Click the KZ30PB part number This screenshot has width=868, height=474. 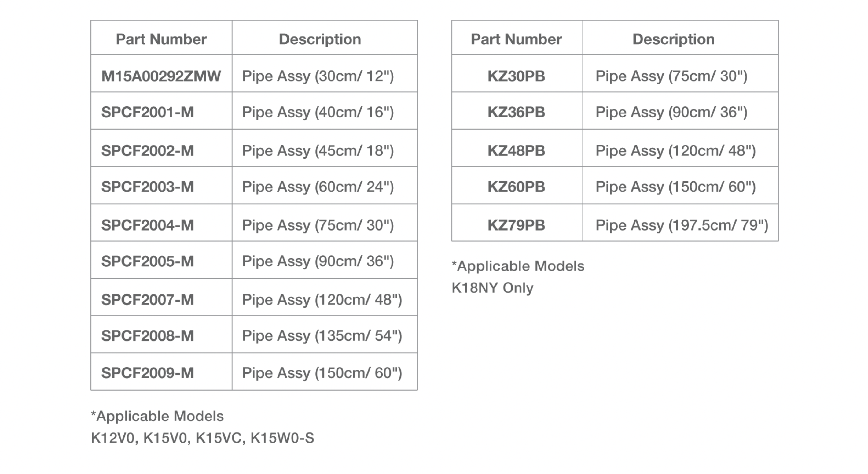(x=516, y=76)
